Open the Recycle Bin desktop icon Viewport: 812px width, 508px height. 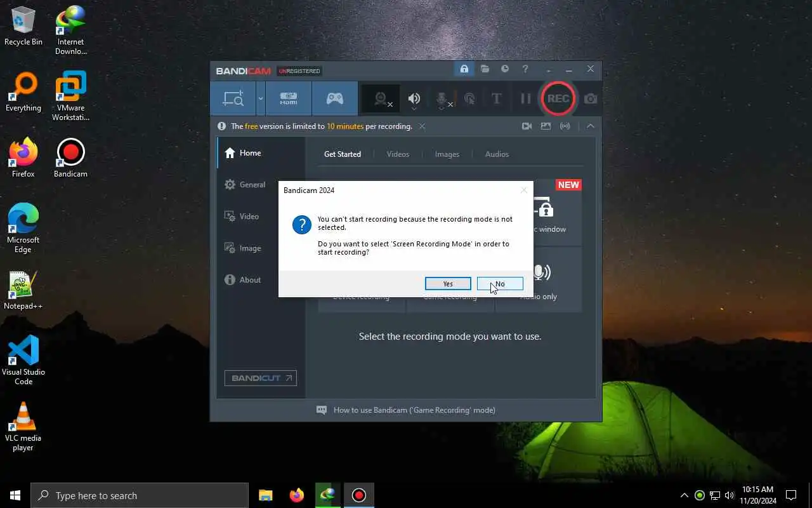coord(23,26)
